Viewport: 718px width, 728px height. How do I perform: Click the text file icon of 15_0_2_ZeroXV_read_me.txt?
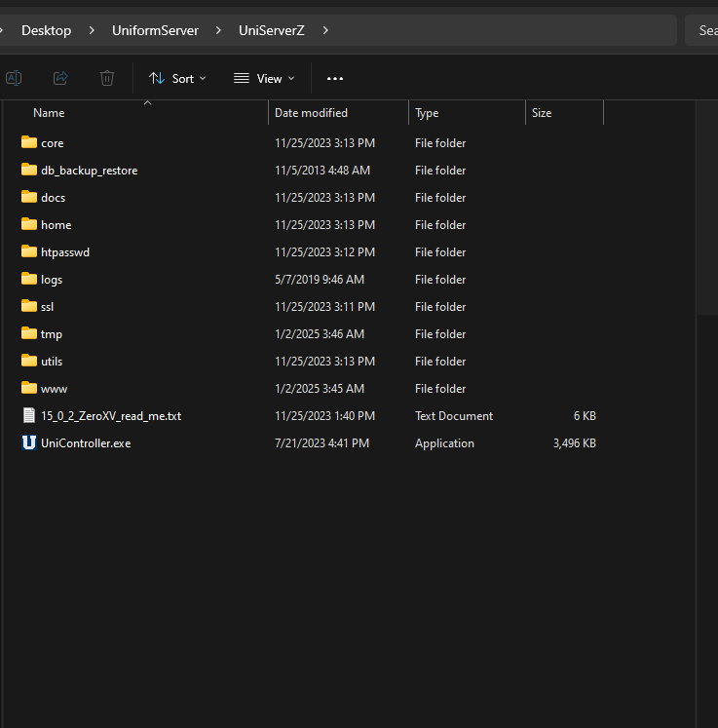point(29,415)
